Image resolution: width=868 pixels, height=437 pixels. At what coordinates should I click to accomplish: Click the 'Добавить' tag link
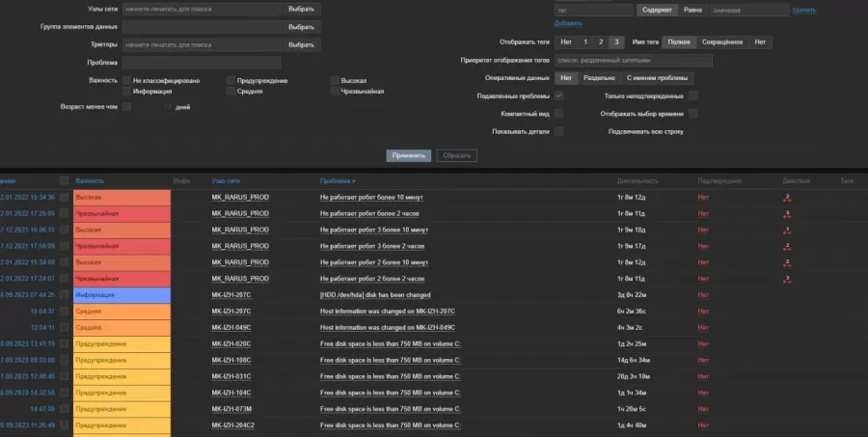coord(568,22)
